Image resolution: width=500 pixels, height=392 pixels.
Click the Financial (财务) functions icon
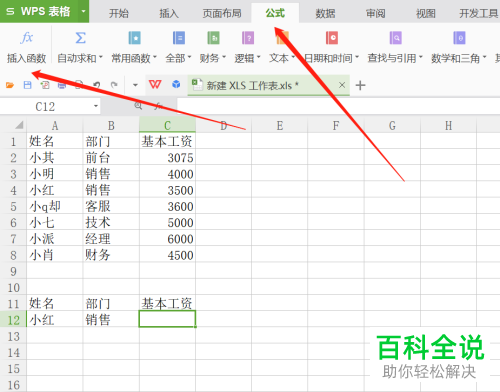click(213, 38)
